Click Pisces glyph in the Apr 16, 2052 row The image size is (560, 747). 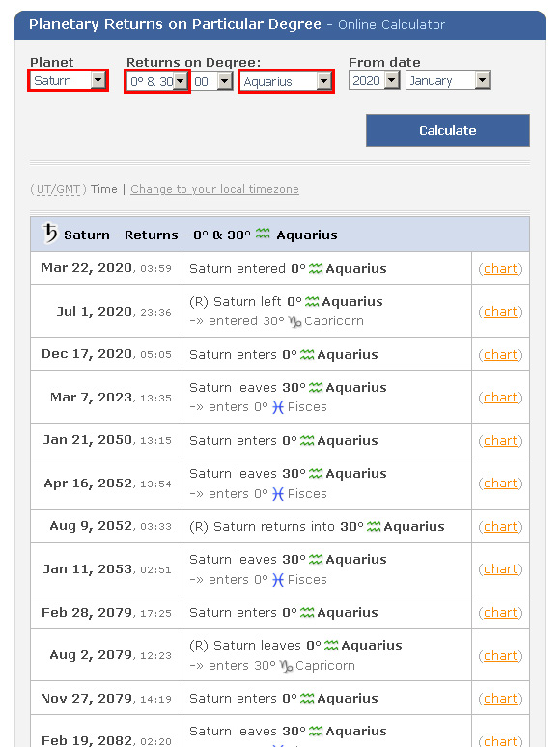click(278, 494)
